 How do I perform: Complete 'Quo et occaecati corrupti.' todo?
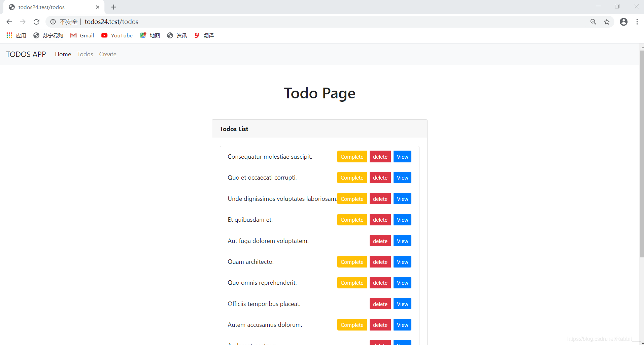[352, 178]
